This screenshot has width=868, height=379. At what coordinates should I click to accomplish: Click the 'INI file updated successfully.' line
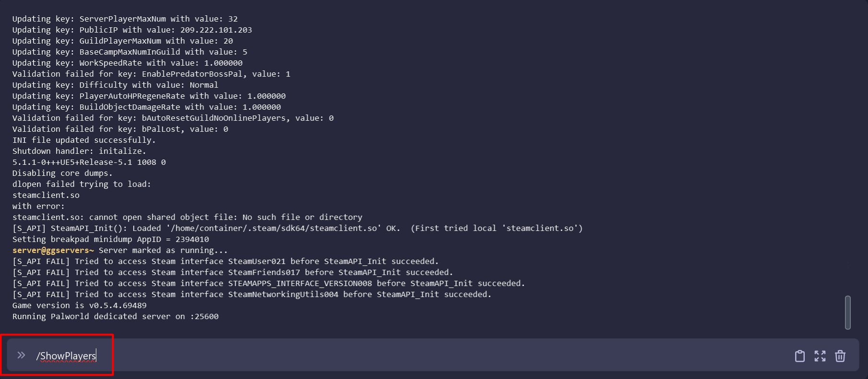click(84, 140)
